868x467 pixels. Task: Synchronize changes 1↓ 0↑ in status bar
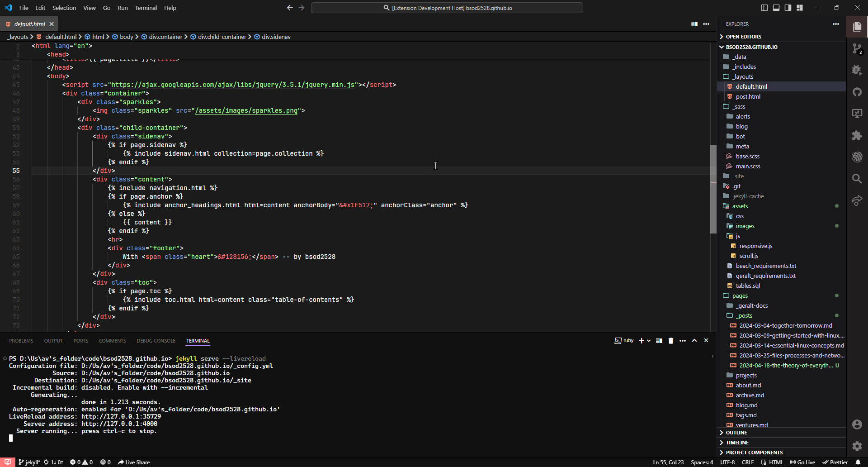pos(53,462)
